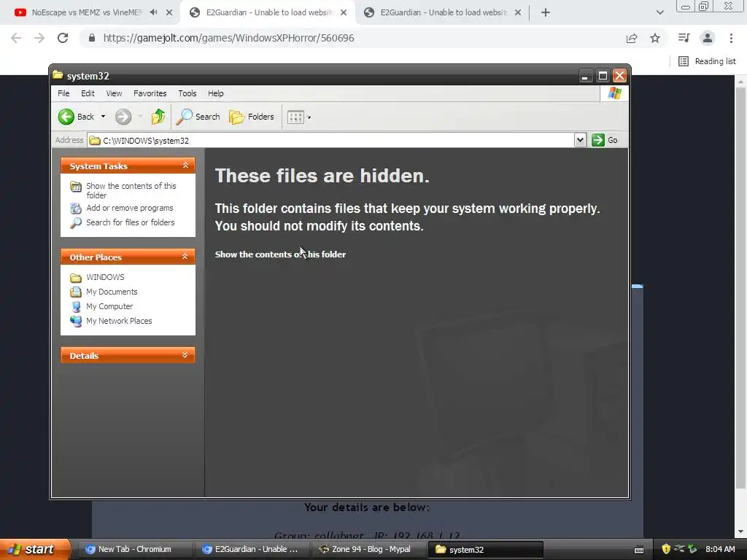Click the green Back arrow icon
The width and height of the screenshot is (747, 560).
click(x=66, y=117)
